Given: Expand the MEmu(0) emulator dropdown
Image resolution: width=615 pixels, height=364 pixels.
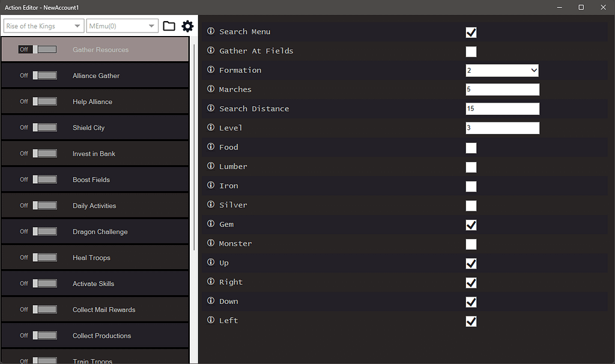Looking at the screenshot, I should point(122,26).
